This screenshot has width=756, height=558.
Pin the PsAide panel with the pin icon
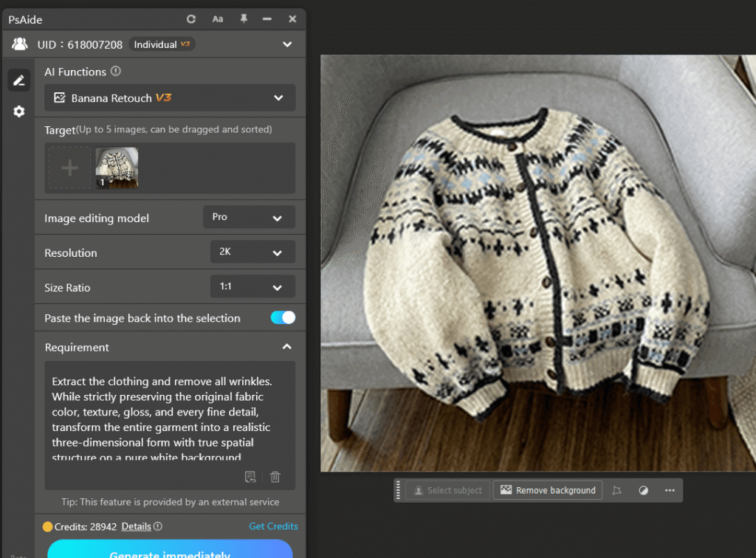(244, 19)
